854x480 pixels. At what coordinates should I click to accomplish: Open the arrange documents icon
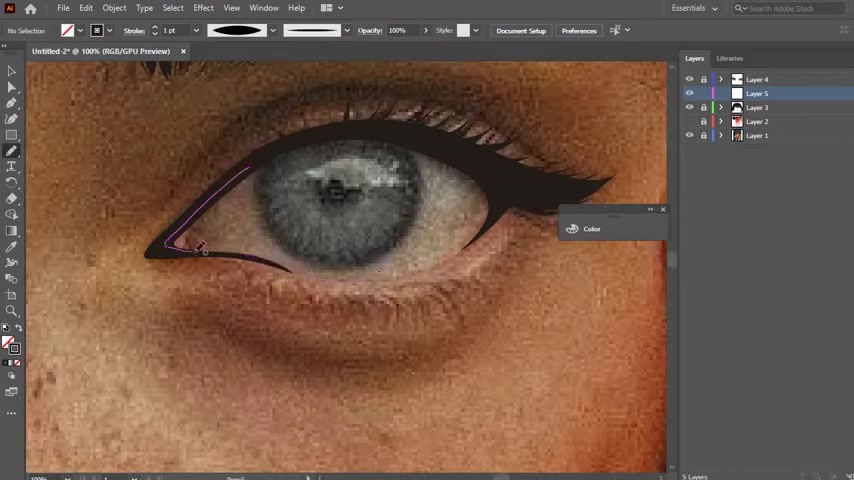coord(326,8)
